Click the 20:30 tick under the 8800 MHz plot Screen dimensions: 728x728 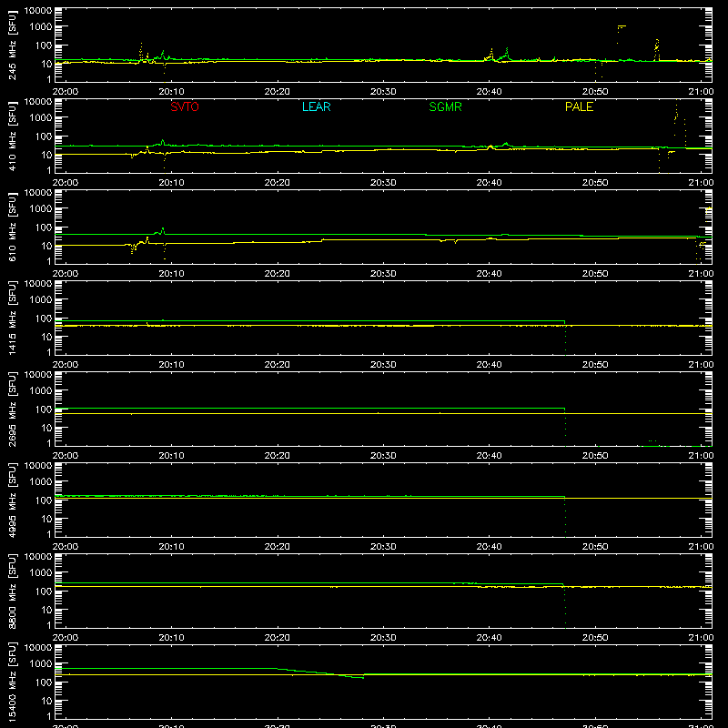point(383,638)
